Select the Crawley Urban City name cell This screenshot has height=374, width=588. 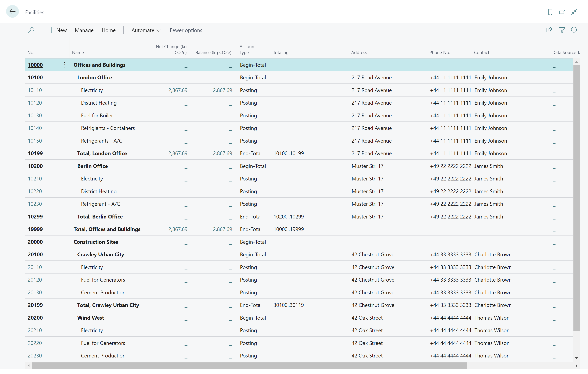coord(101,255)
